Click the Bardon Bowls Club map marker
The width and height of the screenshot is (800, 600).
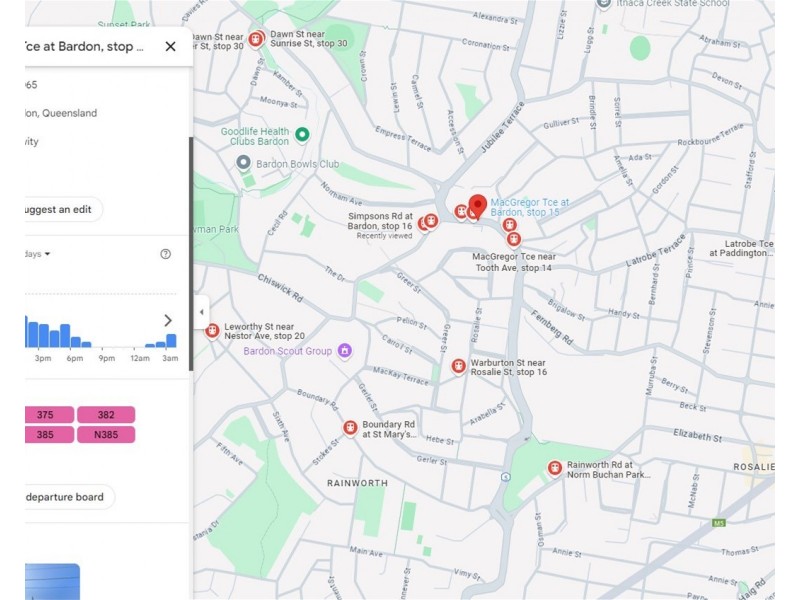coord(243,163)
